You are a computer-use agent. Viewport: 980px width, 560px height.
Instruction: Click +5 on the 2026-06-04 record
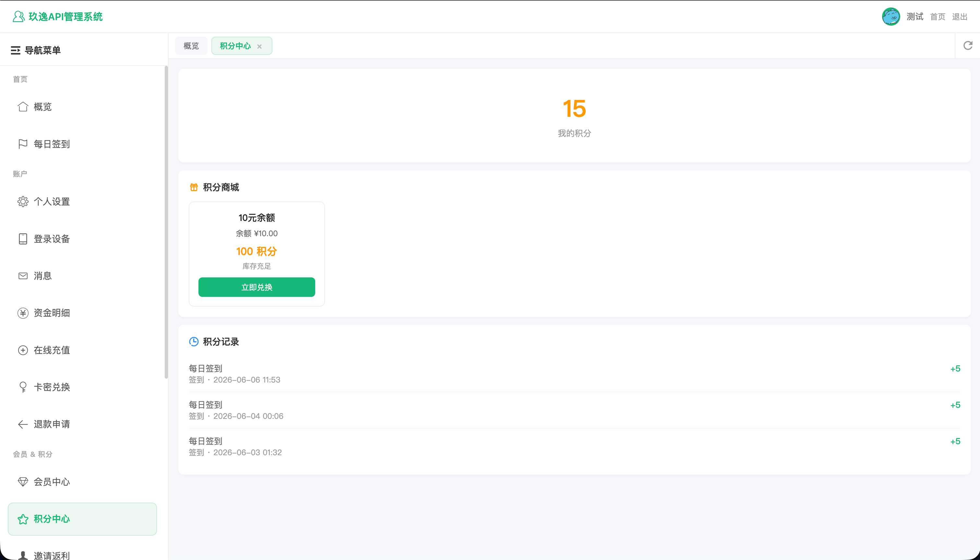(x=955, y=405)
